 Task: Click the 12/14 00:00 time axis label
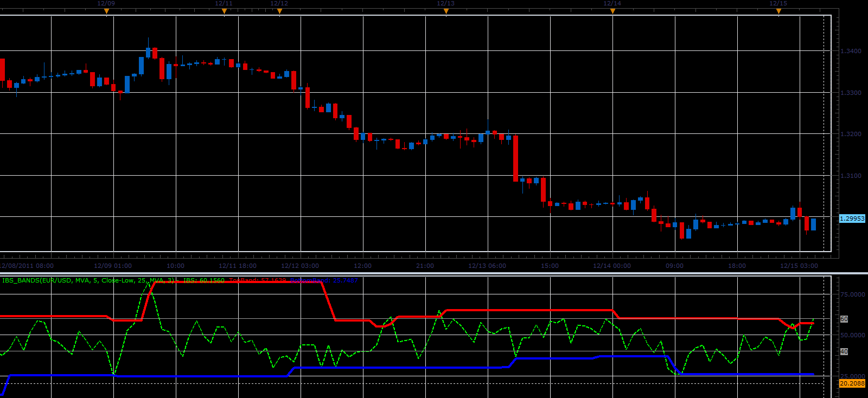612,266
